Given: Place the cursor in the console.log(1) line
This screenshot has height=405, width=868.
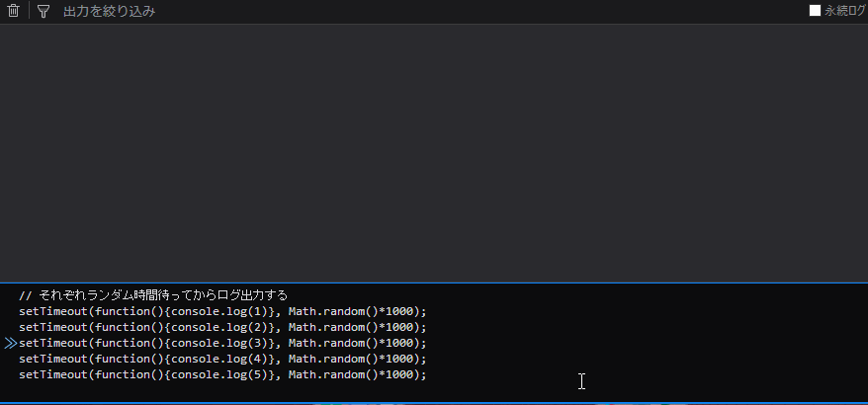Looking at the screenshot, I should pos(222,311).
